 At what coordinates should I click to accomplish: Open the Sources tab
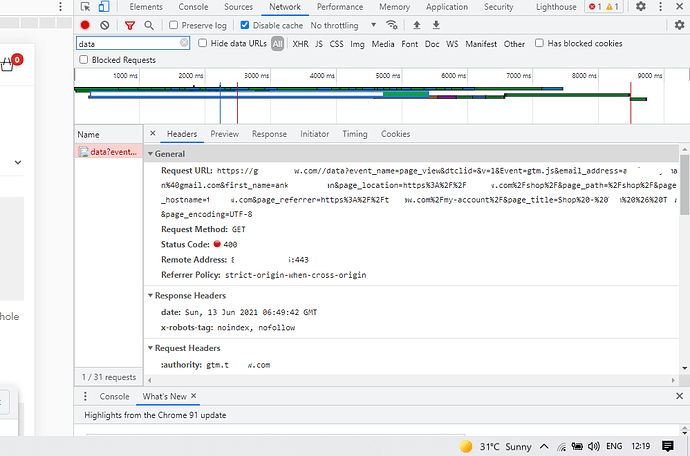click(239, 7)
